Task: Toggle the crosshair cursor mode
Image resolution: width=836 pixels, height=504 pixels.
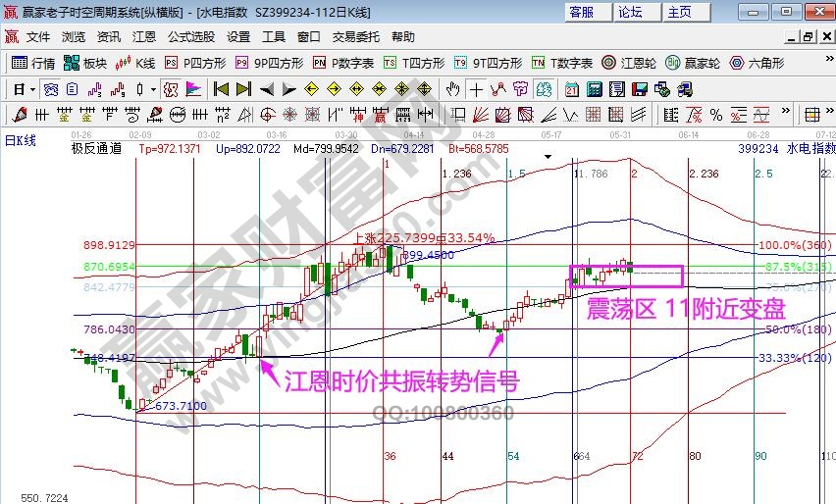Action: 476,89
